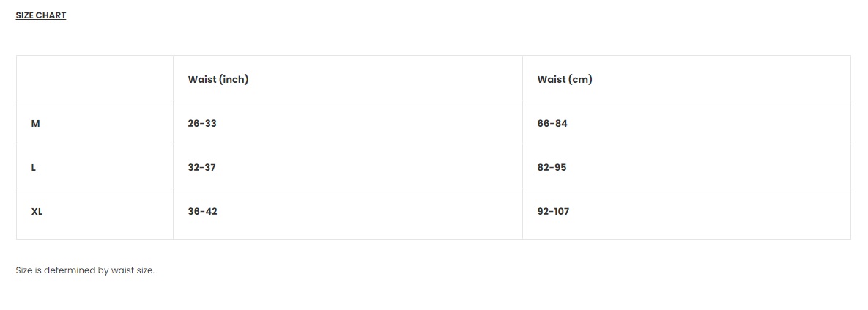
Task: Select the Waist (cm) column header
Action: (564, 79)
